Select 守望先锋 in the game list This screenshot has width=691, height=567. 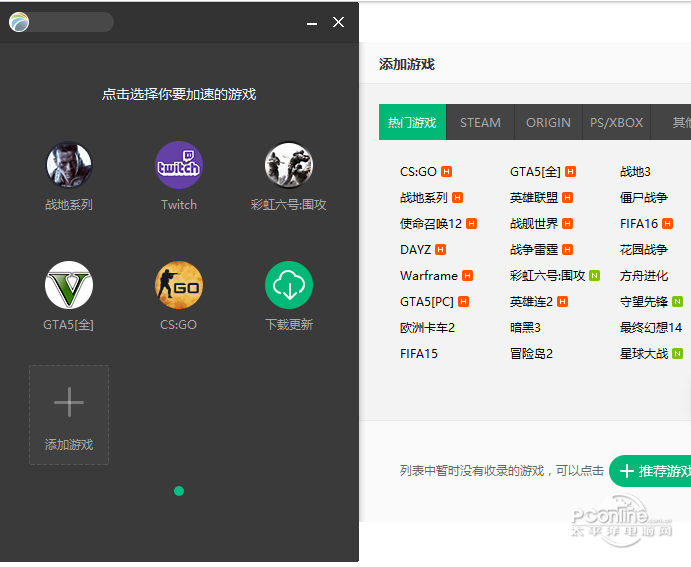tap(643, 301)
